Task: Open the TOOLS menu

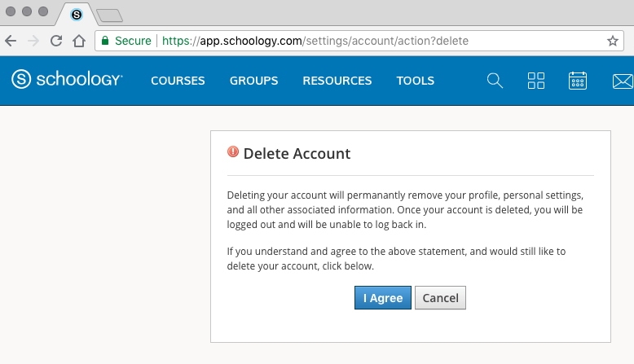Action: pos(415,81)
